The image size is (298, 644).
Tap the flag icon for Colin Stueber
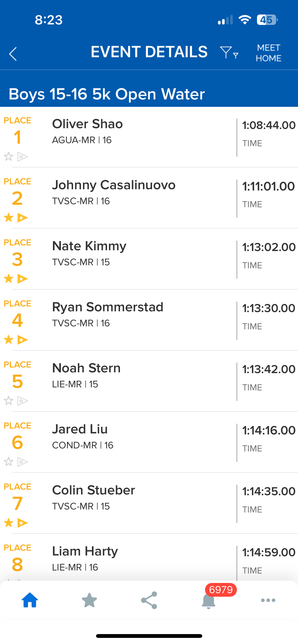pyautogui.click(x=22, y=523)
